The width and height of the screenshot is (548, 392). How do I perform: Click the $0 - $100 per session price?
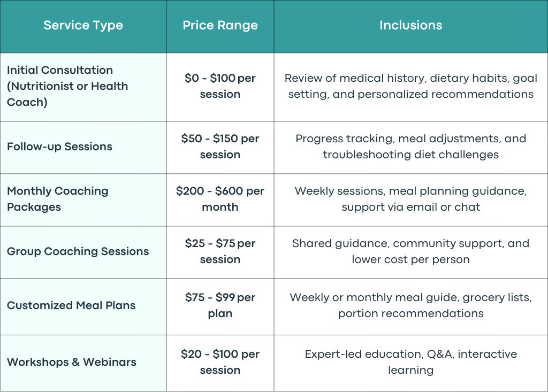220,86
